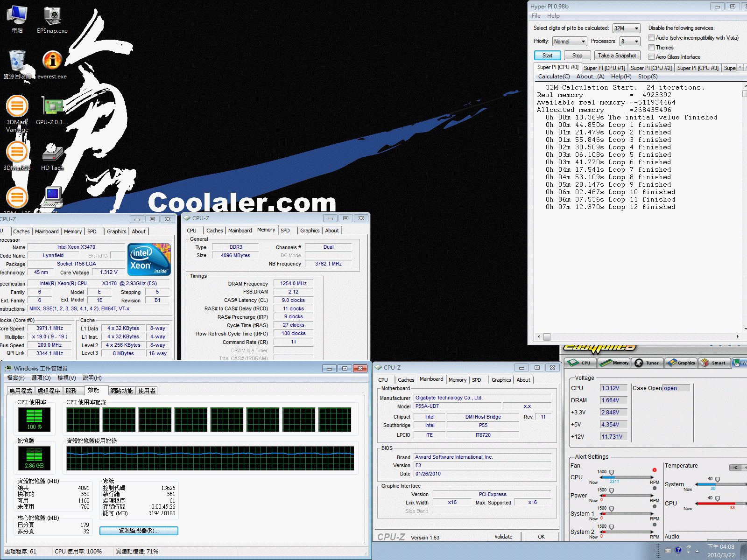
Task: Toggle System 1 fan alert indicator
Action: (655, 506)
